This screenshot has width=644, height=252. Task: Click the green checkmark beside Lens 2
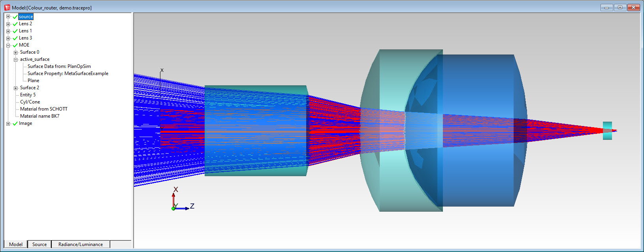click(15, 24)
